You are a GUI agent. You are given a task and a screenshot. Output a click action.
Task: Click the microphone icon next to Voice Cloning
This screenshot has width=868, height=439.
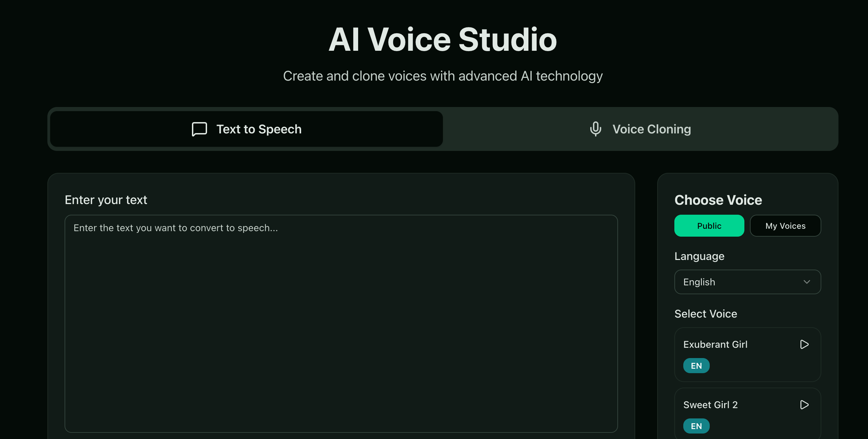[x=595, y=129]
